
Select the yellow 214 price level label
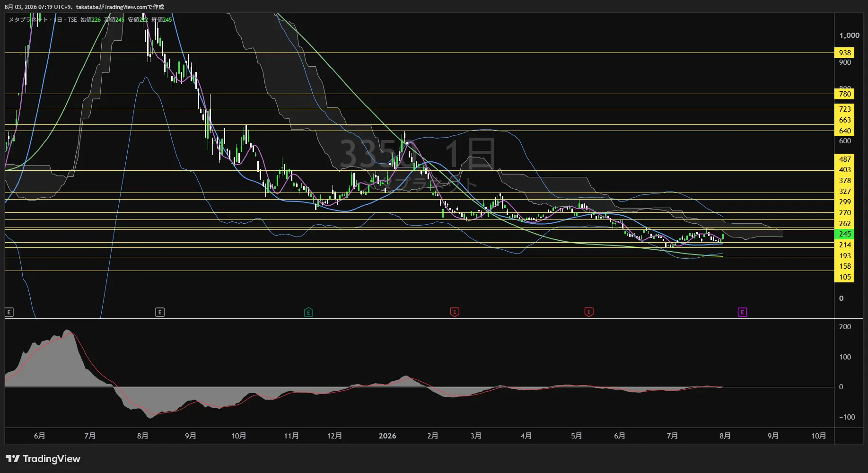click(844, 245)
